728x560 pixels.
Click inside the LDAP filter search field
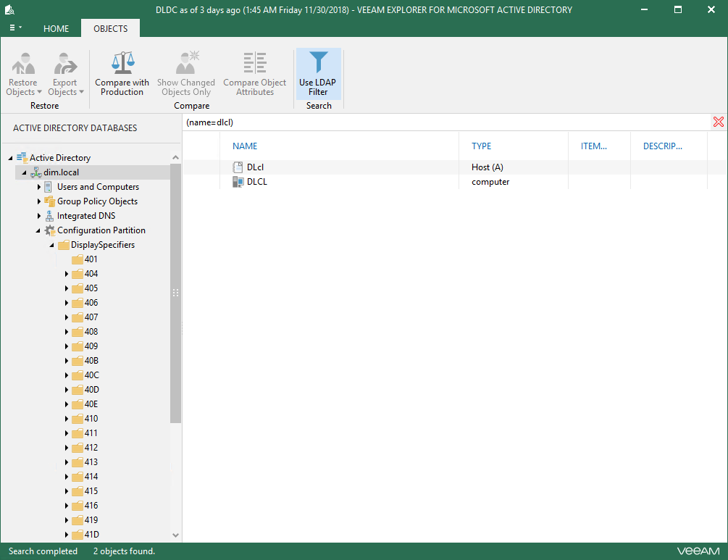[447, 122]
